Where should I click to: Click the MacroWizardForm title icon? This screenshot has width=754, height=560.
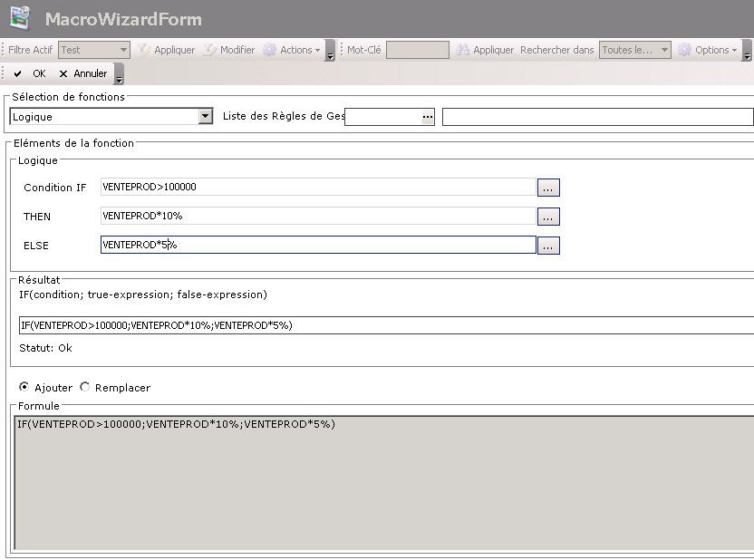pyautogui.click(x=19, y=18)
